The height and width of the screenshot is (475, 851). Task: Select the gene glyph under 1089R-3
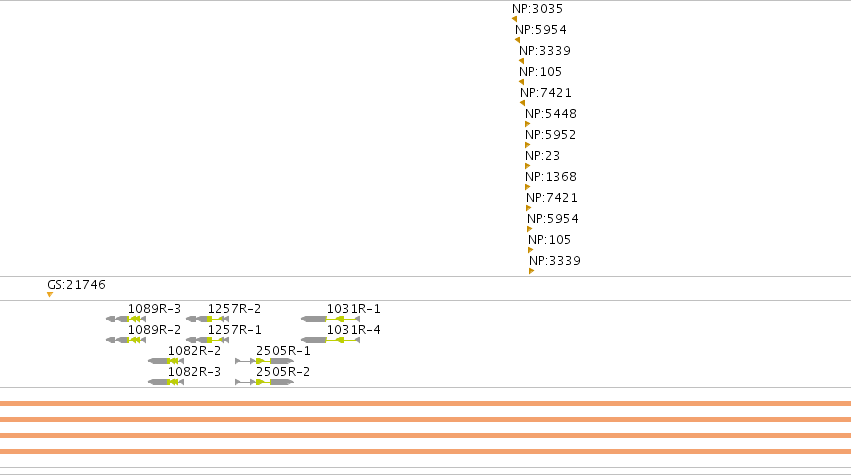(126, 319)
